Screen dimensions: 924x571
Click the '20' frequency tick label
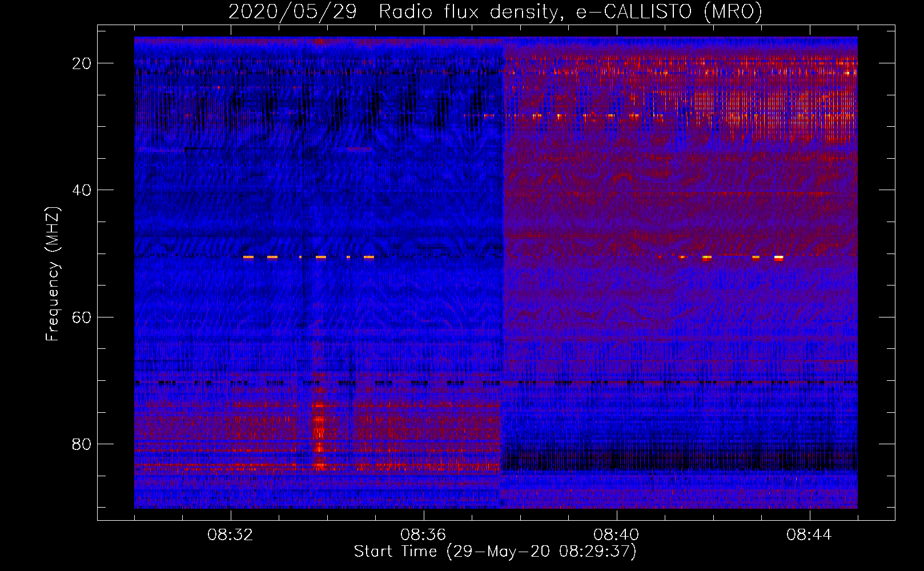[x=82, y=63]
